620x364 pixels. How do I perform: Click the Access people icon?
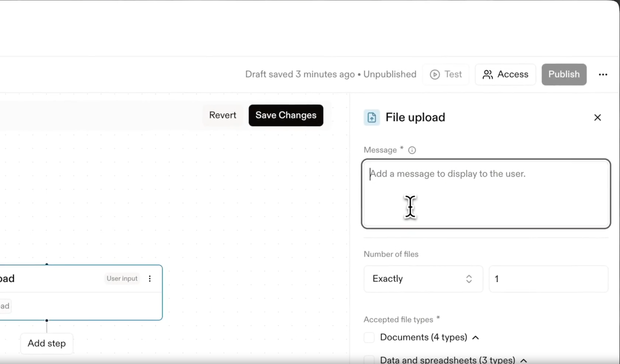pyautogui.click(x=487, y=74)
